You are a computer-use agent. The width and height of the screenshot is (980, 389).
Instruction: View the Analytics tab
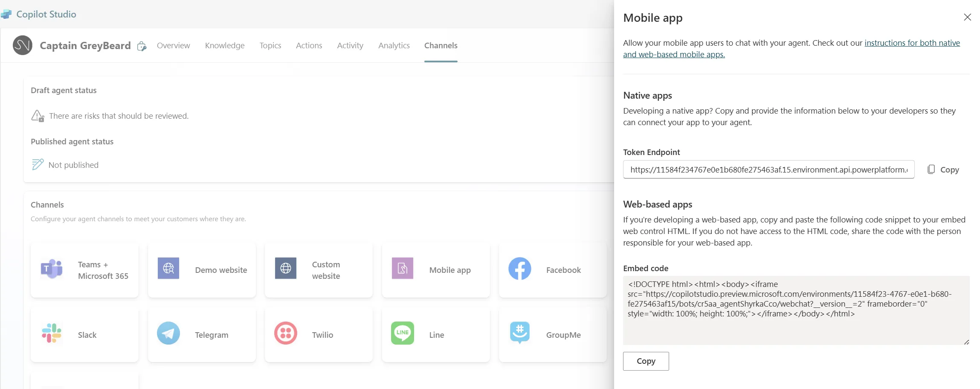pyautogui.click(x=394, y=45)
